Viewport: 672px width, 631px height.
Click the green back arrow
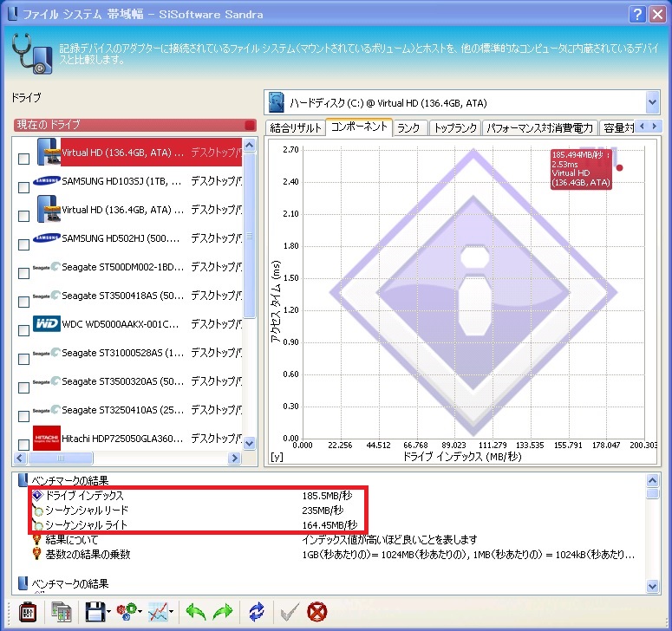pyautogui.click(x=196, y=612)
